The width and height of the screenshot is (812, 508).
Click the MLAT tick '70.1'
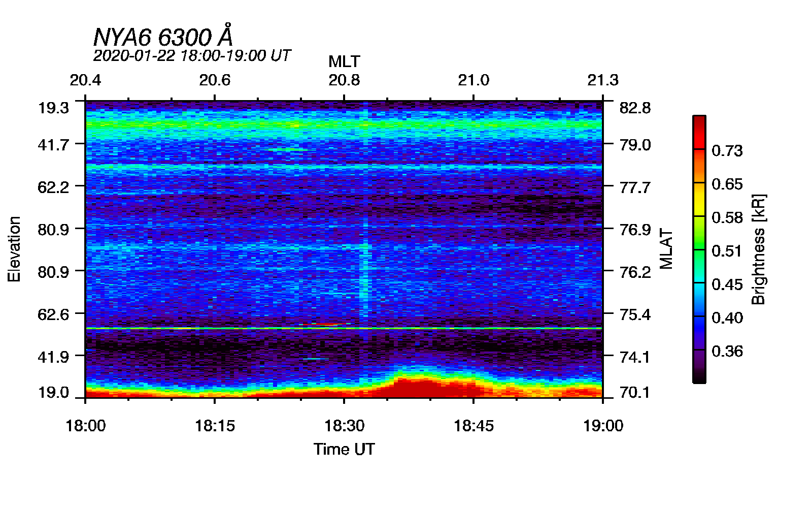coord(635,392)
